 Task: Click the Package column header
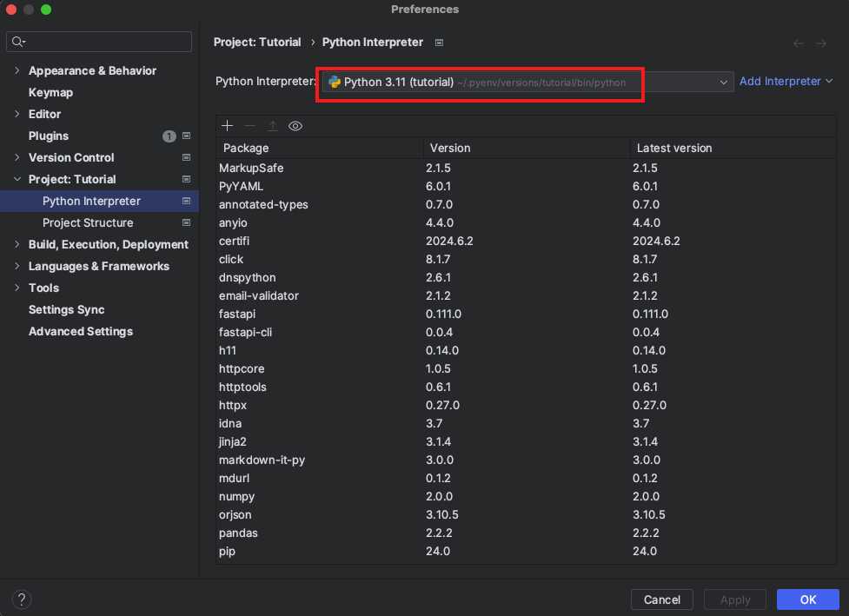click(x=320, y=148)
